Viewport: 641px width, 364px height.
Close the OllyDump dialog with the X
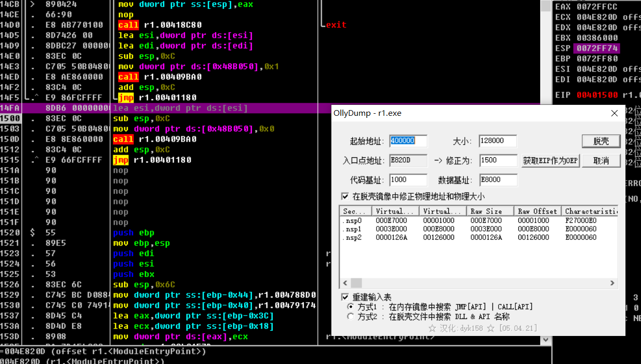coord(615,113)
